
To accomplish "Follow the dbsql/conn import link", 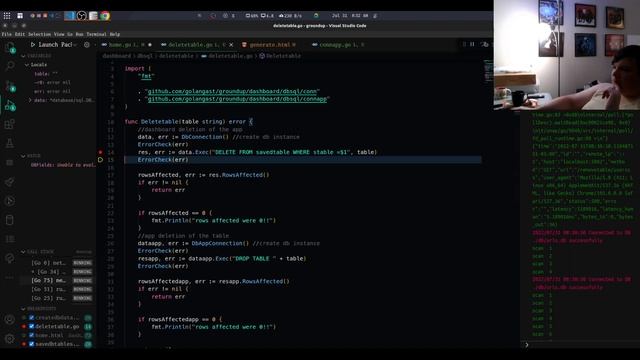I will (x=232, y=91).
